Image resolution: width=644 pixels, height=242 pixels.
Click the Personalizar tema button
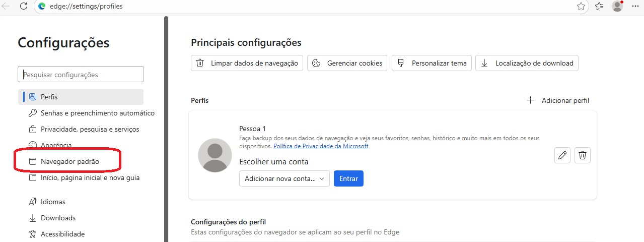[432, 63]
